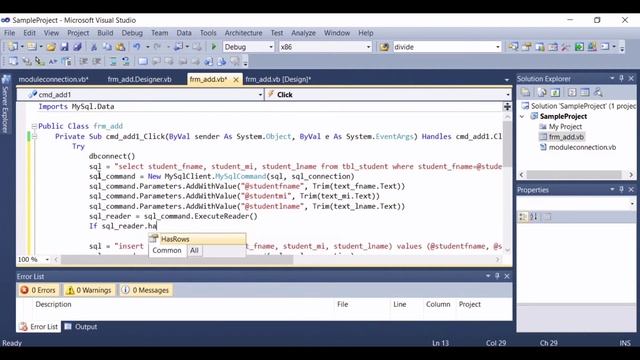
Task: Open the Toolbox via wrench icon
Action: (x=565, y=47)
